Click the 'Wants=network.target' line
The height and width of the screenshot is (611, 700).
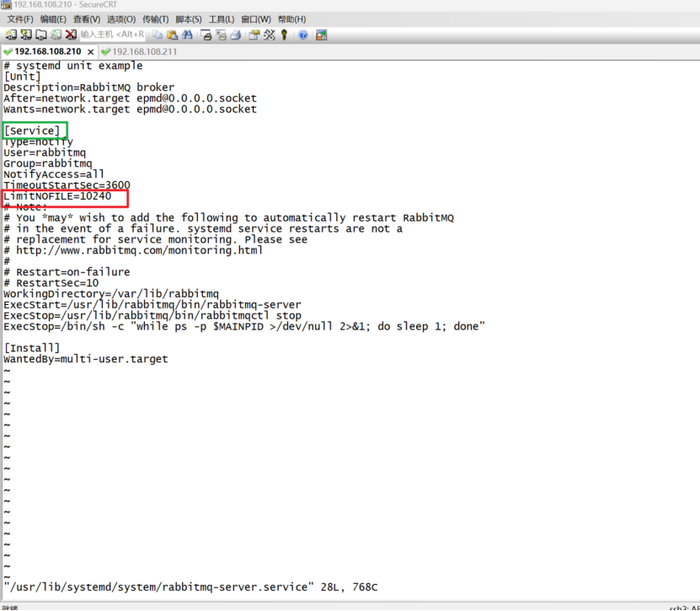point(130,109)
